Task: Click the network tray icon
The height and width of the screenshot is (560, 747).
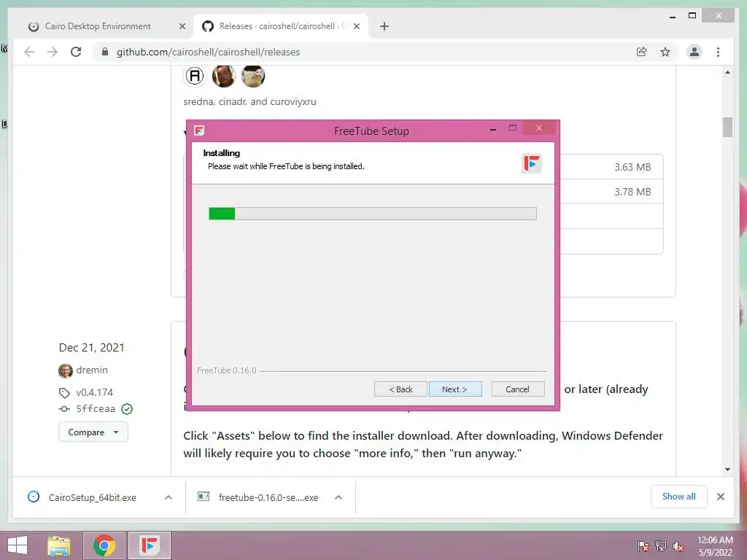Action: [x=661, y=545]
